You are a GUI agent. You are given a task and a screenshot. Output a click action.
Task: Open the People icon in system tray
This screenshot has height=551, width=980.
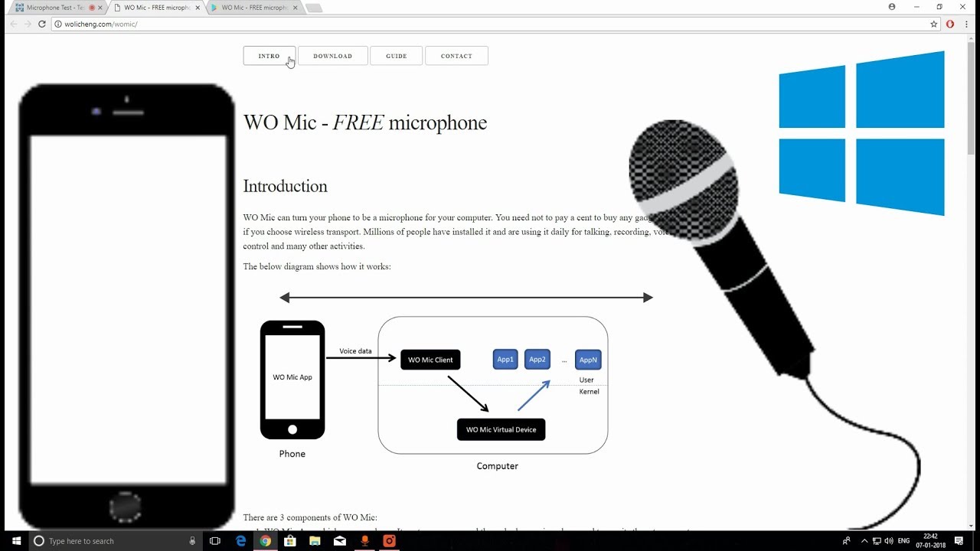tap(846, 541)
